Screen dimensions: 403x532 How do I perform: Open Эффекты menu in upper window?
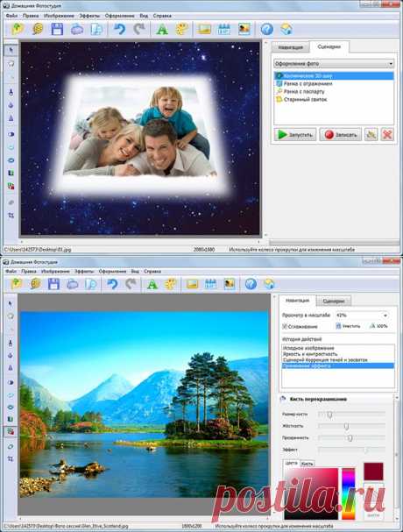point(89,16)
